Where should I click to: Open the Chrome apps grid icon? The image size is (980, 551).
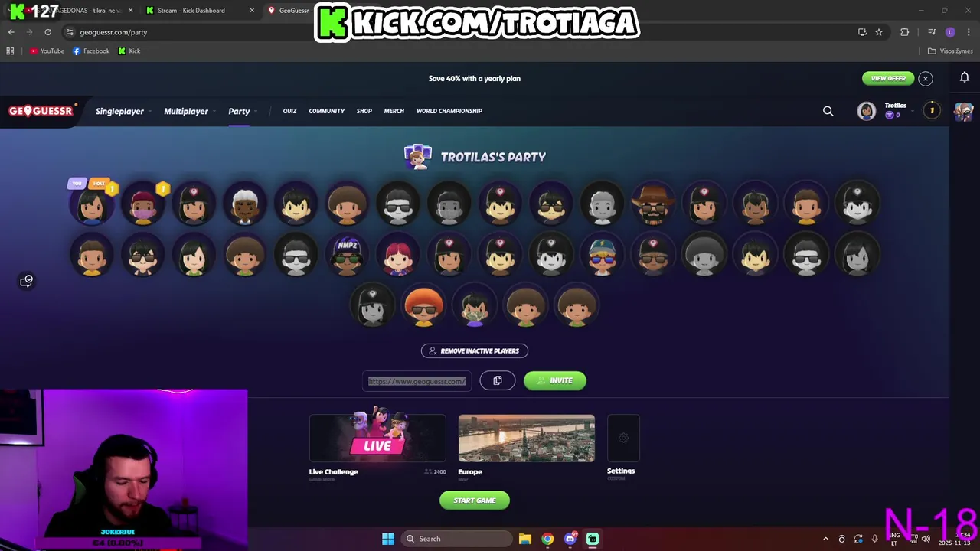(x=10, y=51)
